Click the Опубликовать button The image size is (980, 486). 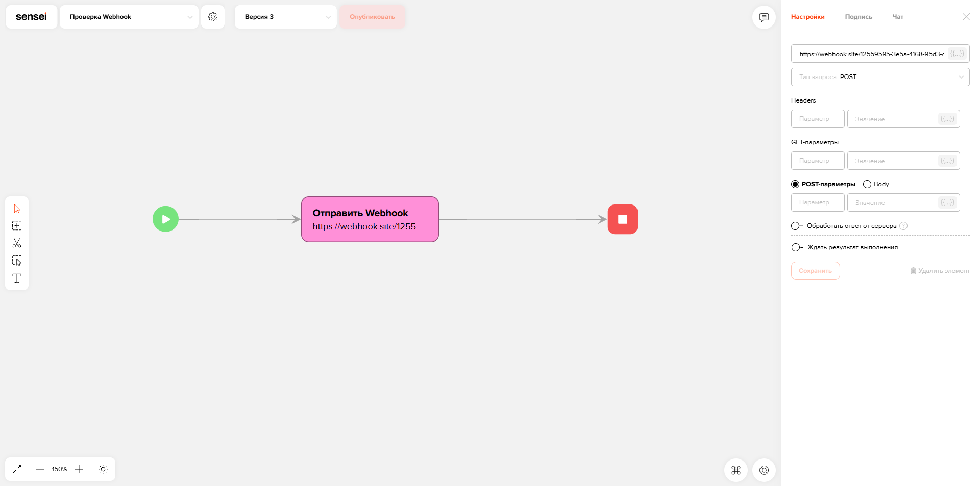tap(373, 17)
